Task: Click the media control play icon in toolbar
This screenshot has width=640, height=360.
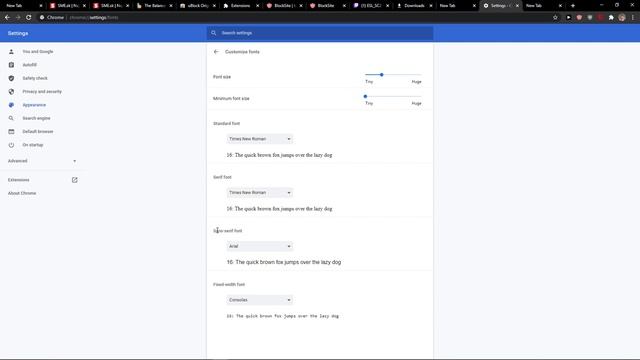Action: point(569,18)
